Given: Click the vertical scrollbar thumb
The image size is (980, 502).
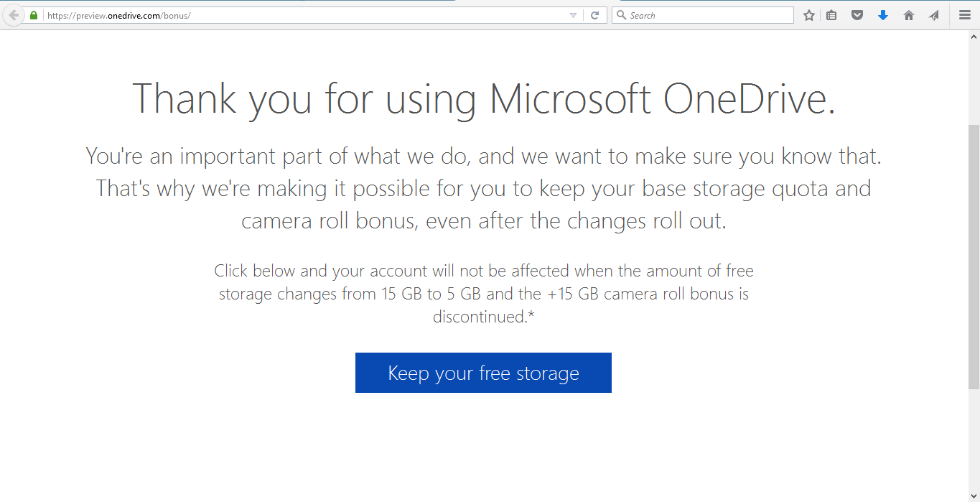Looking at the screenshot, I should coord(974,255).
